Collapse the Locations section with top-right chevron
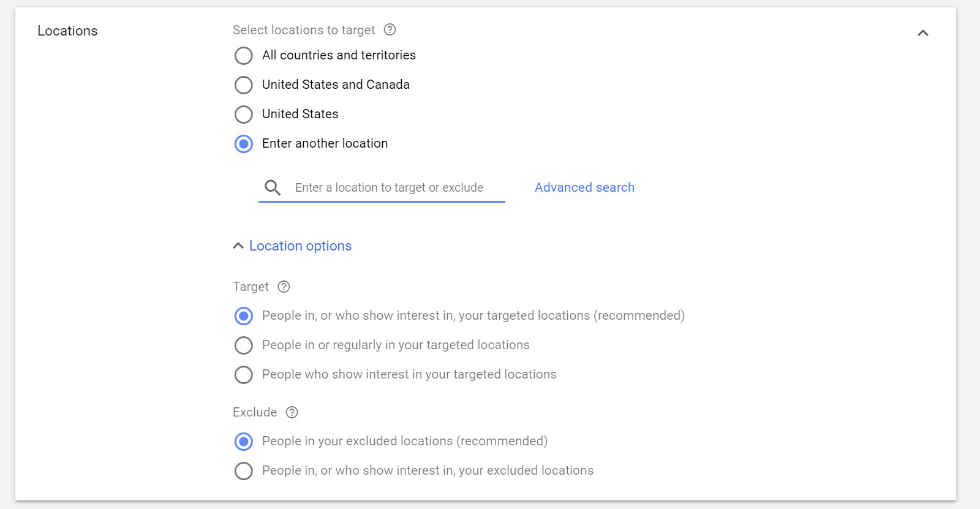 pyautogui.click(x=922, y=33)
